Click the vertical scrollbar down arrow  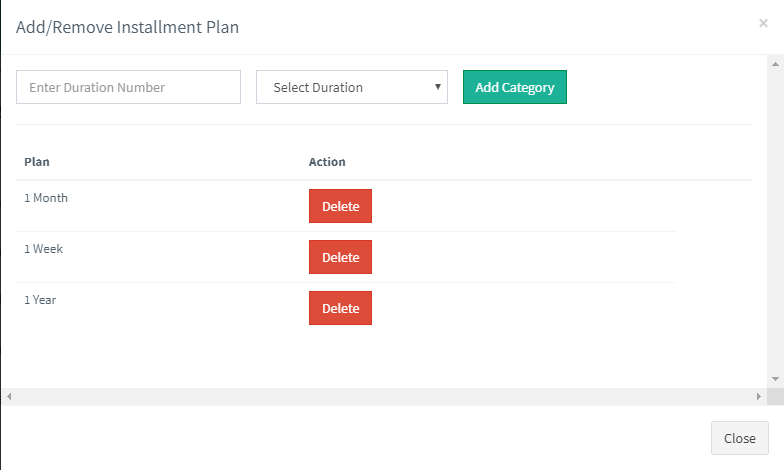[x=776, y=379]
